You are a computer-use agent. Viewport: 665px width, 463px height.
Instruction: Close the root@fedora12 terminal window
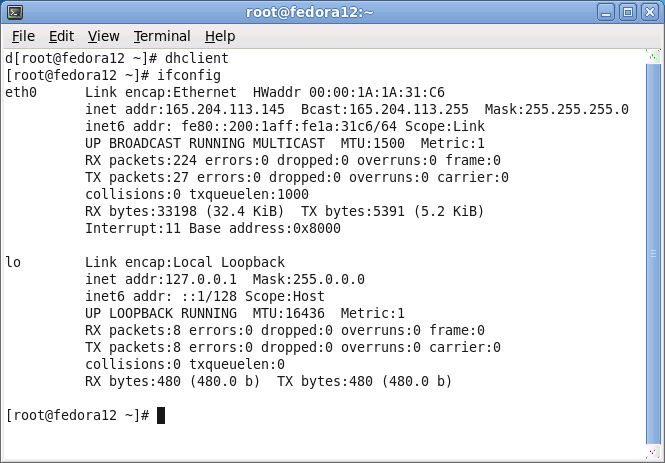pyautogui.click(x=650, y=12)
